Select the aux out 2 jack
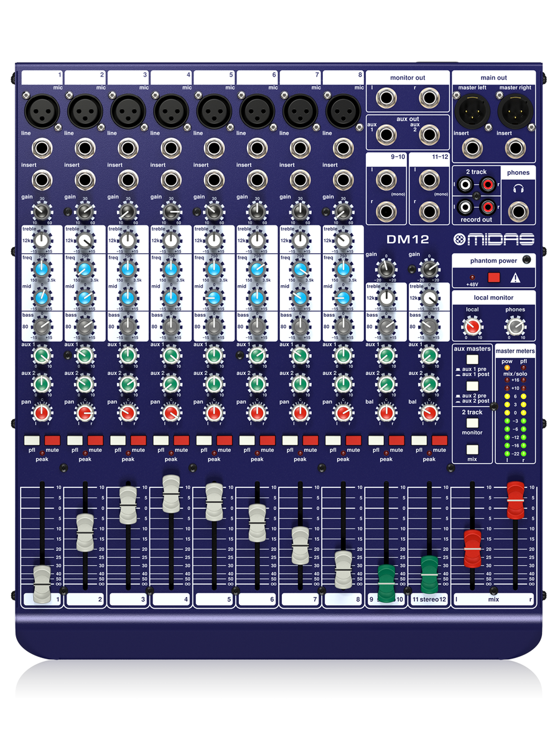 tap(429, 133)
